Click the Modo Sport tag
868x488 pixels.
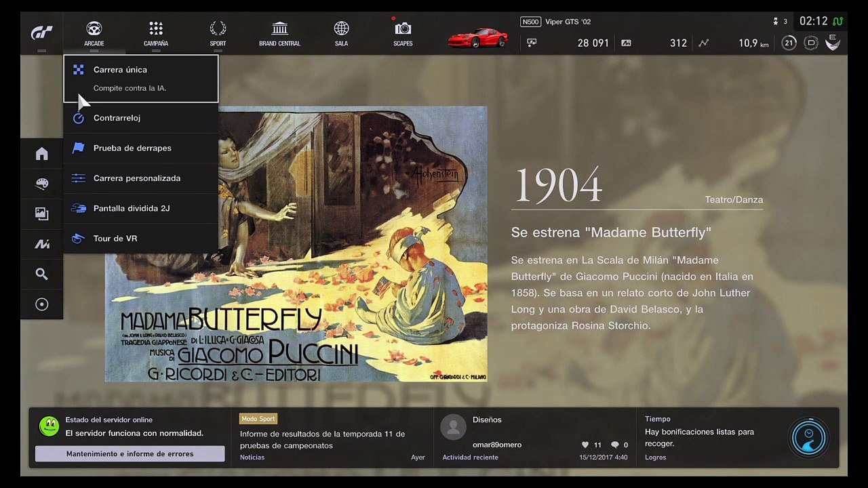tap(258, 419)
